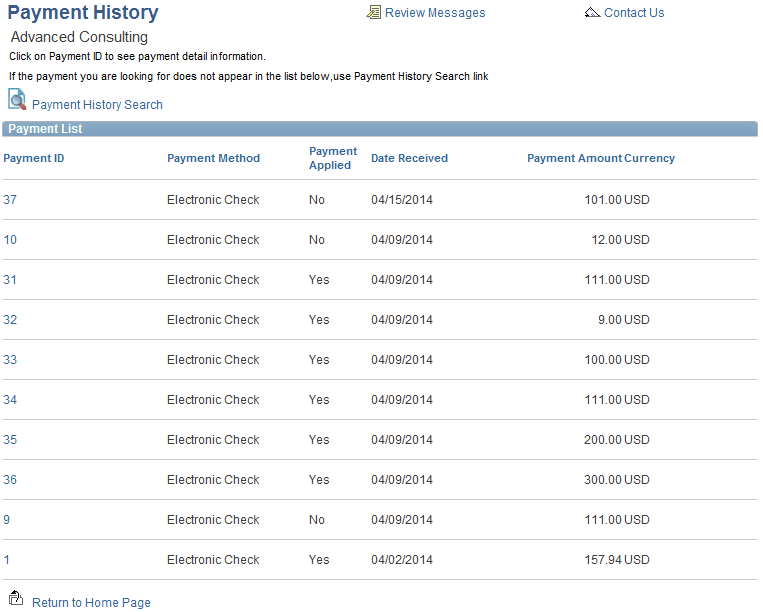Open payment ID 37 details

click(x=10, y=199)
